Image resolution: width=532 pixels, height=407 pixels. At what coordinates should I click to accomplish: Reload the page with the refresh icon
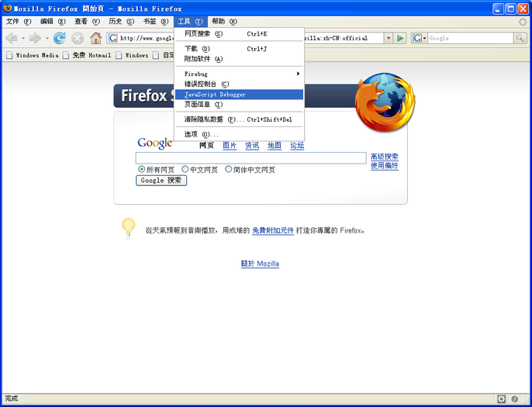(x=60, y=38)
